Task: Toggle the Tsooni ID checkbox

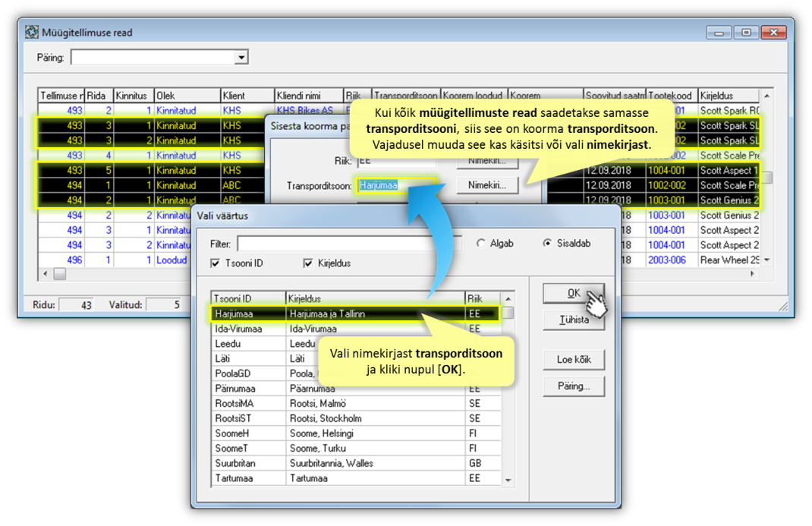Action: click(x=216, y=263)
